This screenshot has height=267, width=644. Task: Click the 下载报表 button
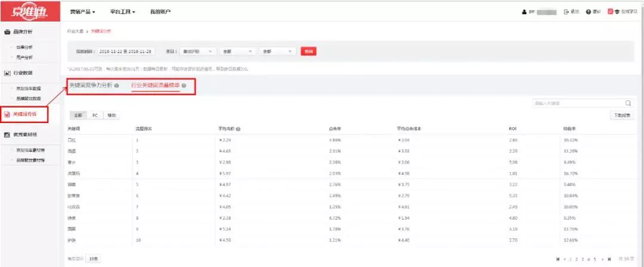click(622, 115)
